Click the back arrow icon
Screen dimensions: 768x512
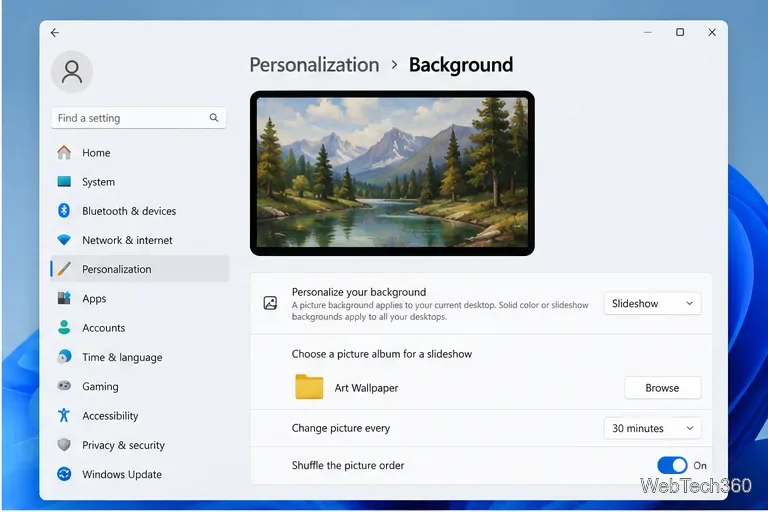[x=55, y=33]
